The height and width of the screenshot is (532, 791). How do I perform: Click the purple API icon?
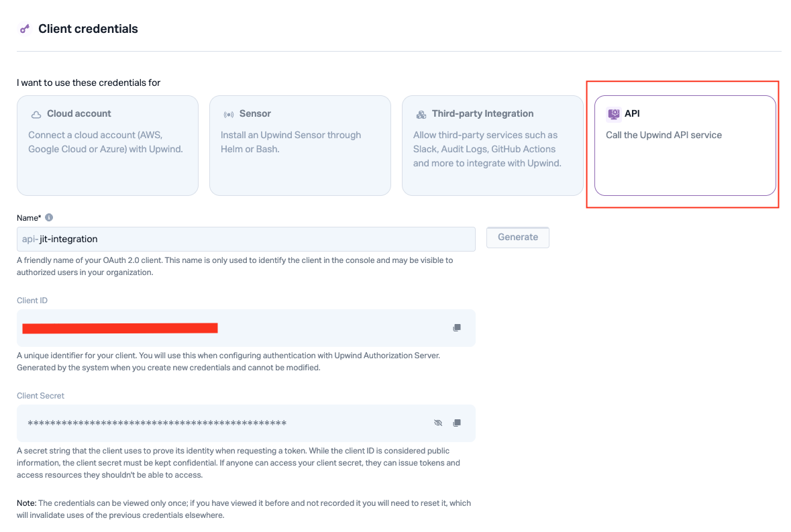613,114
